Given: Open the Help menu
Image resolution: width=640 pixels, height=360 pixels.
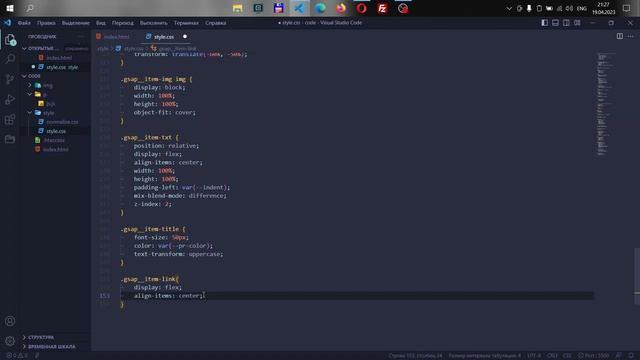Looking at the screenshot, I should 216,23.
